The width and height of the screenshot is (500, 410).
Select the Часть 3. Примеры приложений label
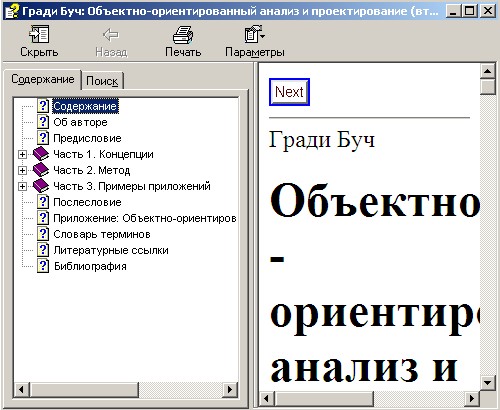pos(132,186)
